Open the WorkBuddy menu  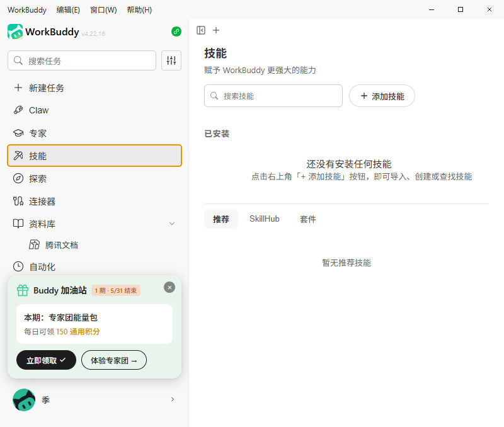click(x=27, y=10)
